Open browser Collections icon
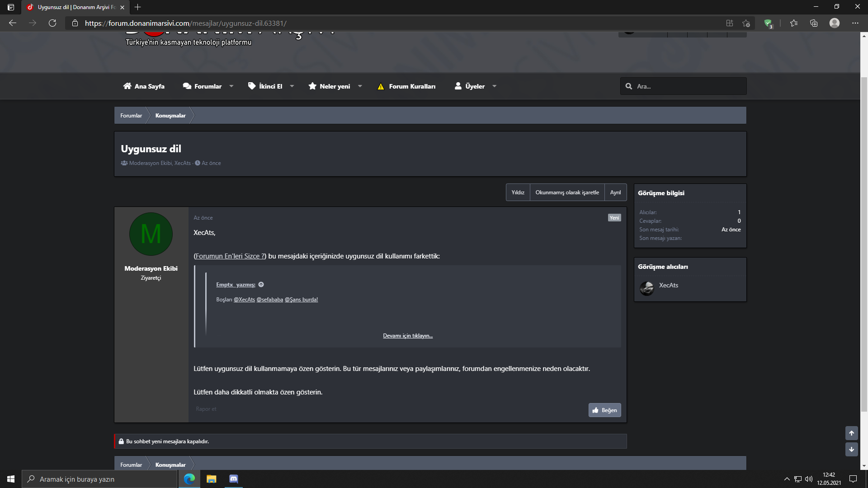The width and height of the screenshot is (868, 488). pos(814,23)
